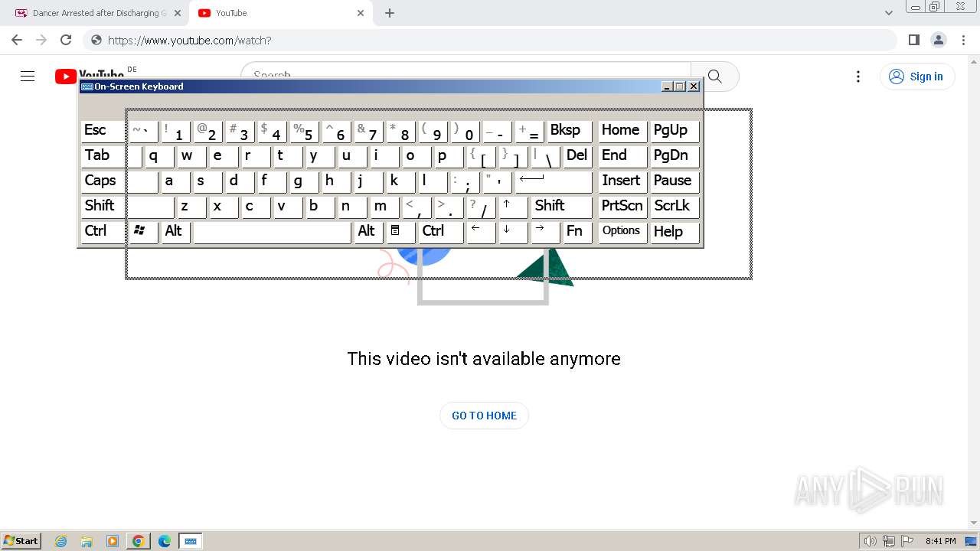
Task: Open the side panel icon
Action: click(913, 40)
